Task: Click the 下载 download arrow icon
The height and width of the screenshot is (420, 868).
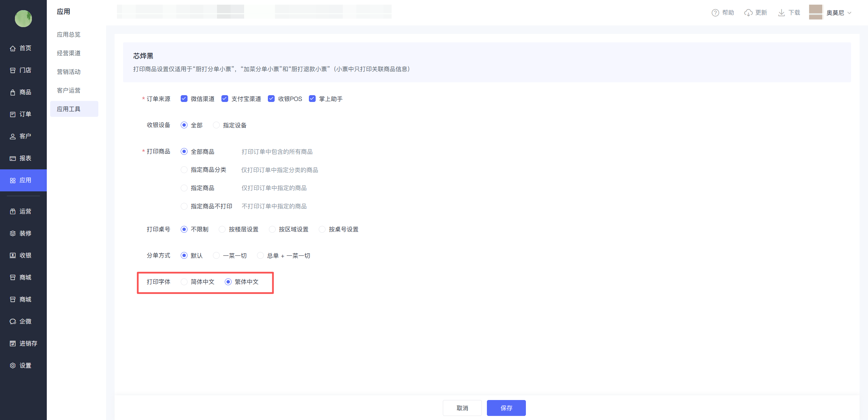Action: pos(782,13)
